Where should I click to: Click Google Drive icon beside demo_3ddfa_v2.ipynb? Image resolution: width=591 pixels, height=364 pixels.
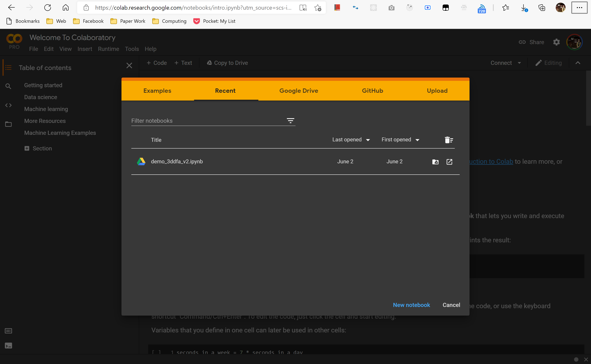(x=141, y=161)
